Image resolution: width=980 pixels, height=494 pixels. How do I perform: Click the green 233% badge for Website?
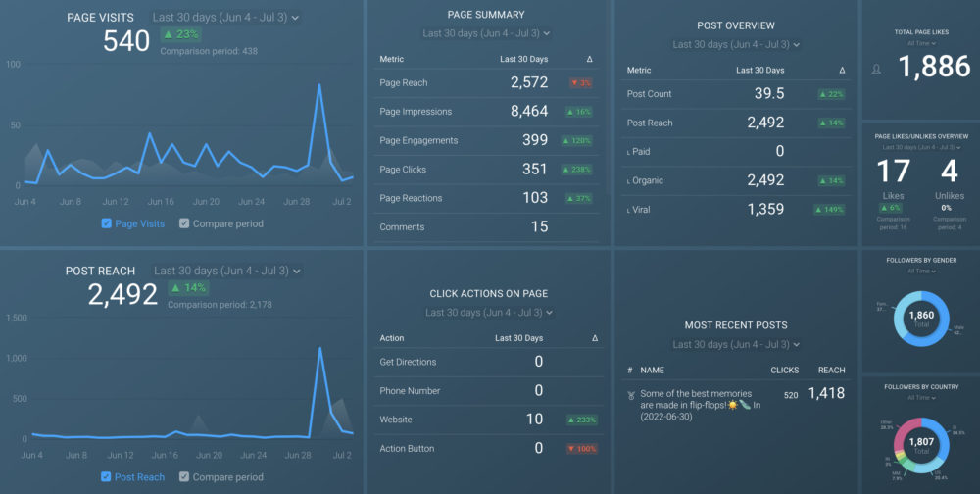[x=581, y=420]
